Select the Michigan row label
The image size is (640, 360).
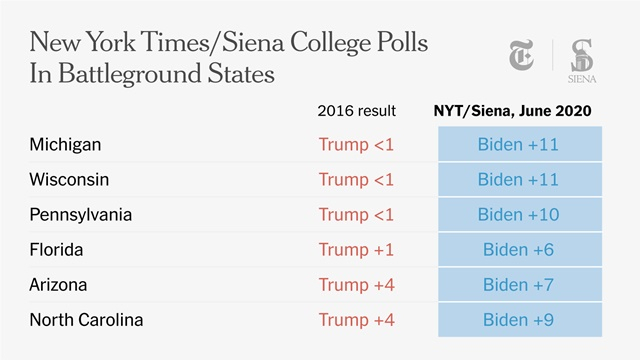[65, 144]
